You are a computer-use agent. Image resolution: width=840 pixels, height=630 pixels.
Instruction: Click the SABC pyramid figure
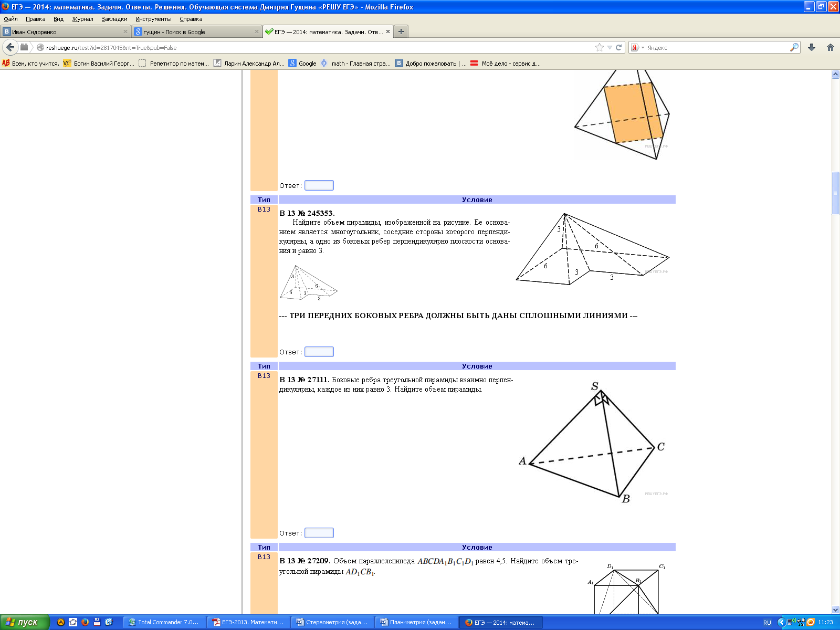[x=593, y=442]
